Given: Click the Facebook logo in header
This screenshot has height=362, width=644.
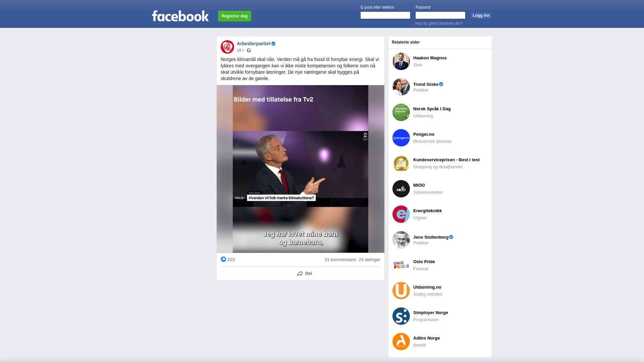Looking at the screenshot, I should [180, 16].
